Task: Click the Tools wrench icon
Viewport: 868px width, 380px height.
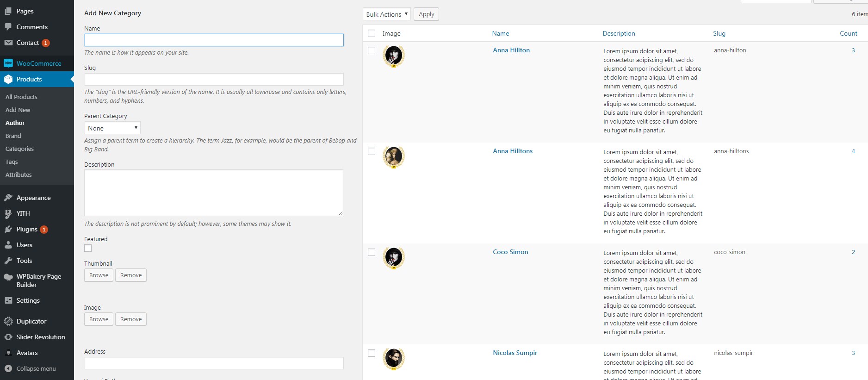Action: [x=8, y=261]
